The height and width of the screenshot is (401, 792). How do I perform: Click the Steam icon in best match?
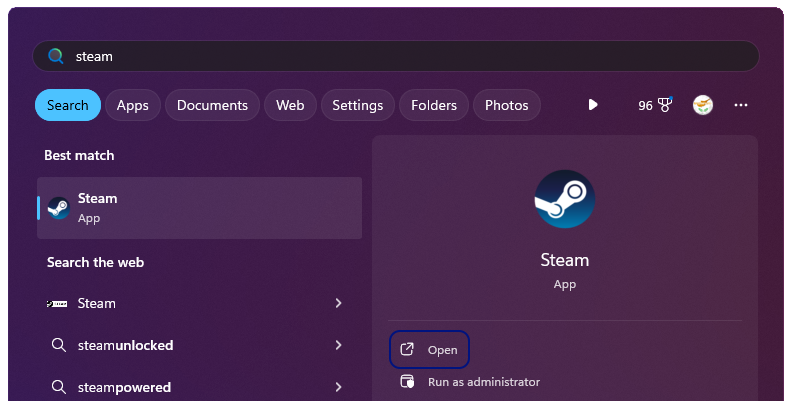point(59,208)
